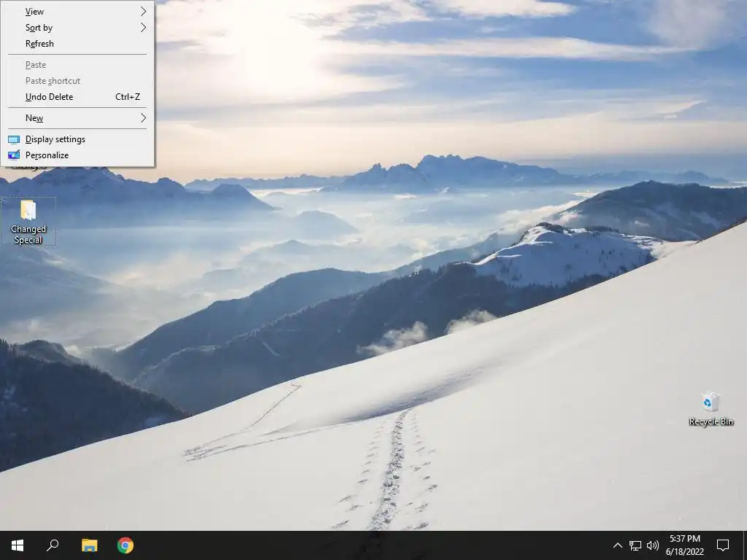The height and width of the screenshot is (560, 747).
Task: Expand the Sort by submenu
Action: [77, 28]
